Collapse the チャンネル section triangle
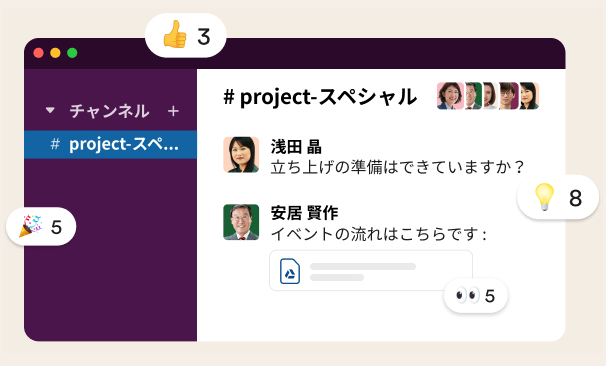Image resolution: width=606 pixels, height=366 pixels. click(x=50, y=111)
